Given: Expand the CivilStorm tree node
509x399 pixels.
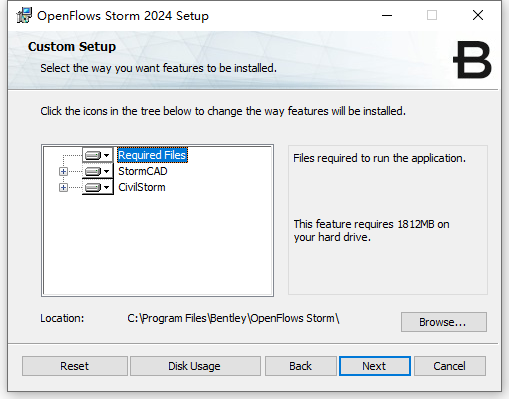Looking at the screenshot, I should click(63, 187).
